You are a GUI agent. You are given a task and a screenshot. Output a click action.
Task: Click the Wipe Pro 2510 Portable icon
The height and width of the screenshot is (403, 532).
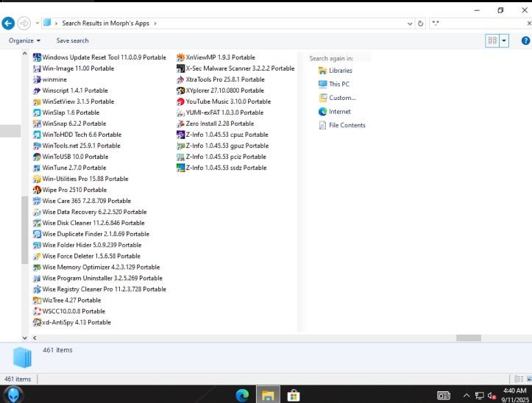click(37, 190)
